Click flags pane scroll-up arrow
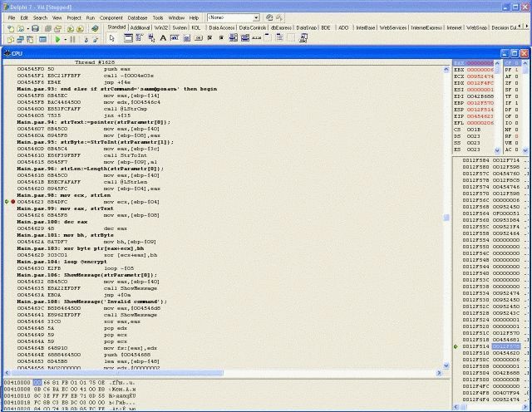This screenshot has width=532, height=412. pos(525,63)
